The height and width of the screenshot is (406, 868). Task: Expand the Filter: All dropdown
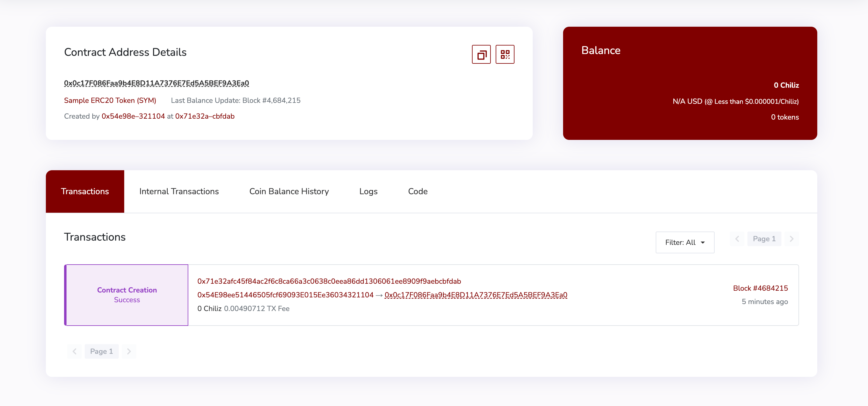pyautogui.click(x=685, y=242)
